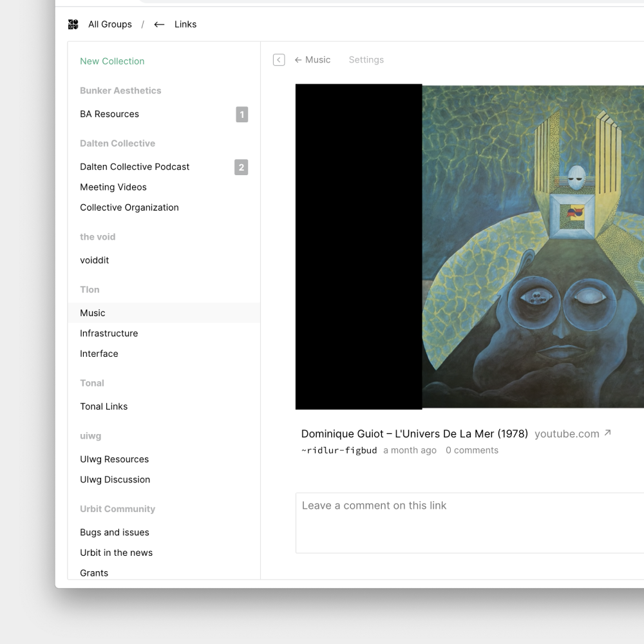Open Infrastructure collection
This screenshot has height=644, width=644.
109,334
